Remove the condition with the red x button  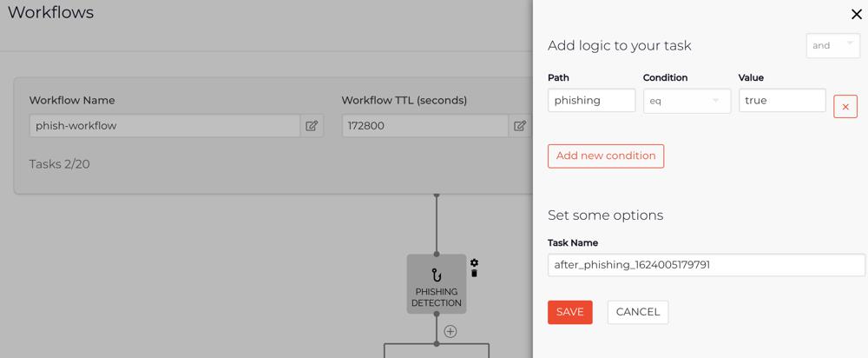coord(845,106)
